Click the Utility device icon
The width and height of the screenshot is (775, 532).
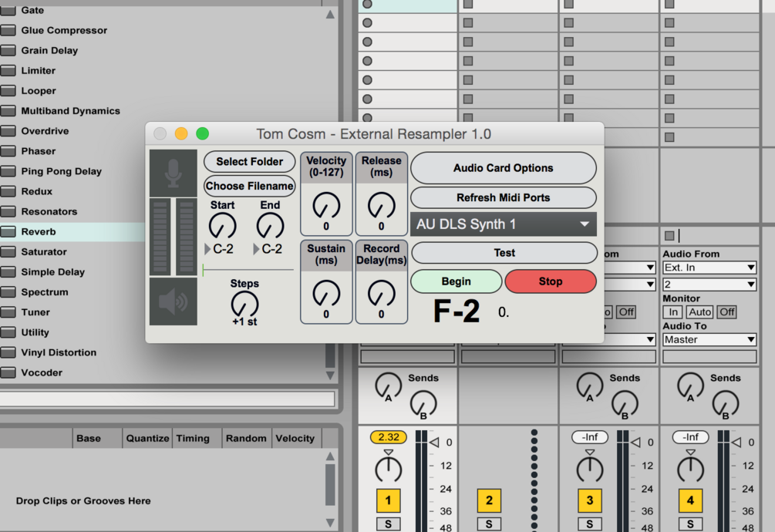coord(8,332)
